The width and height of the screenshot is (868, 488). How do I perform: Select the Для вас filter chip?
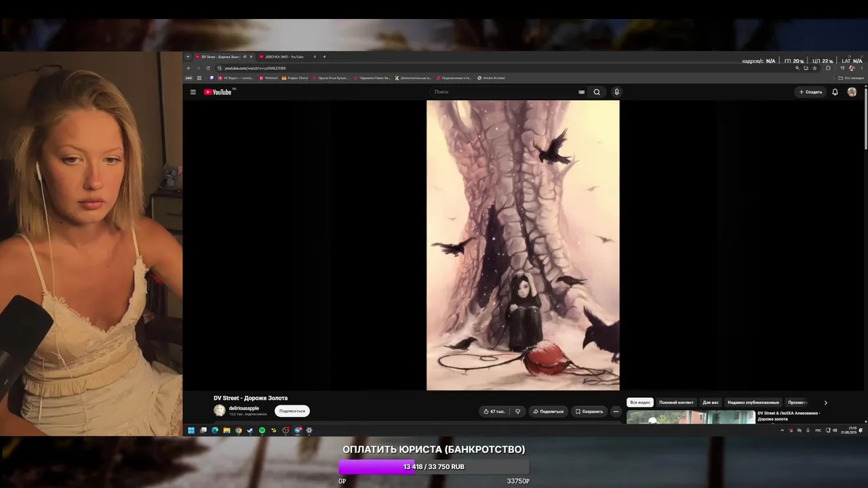coord(711,403)
